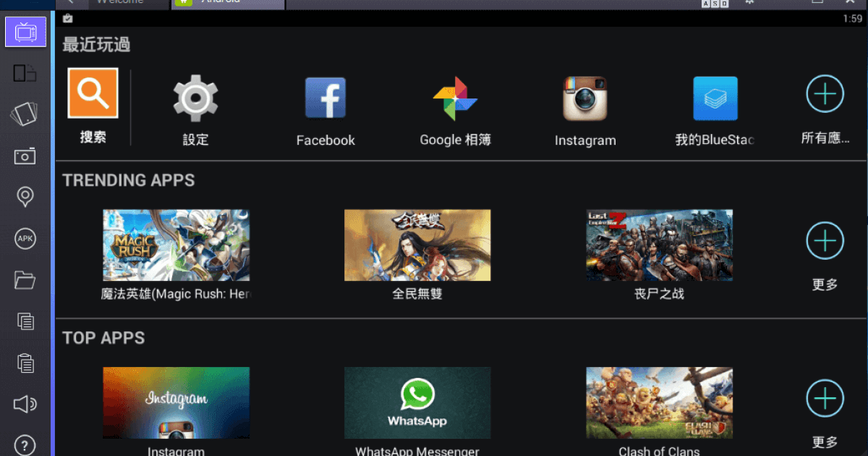The image size is (868, 456).
Task: Take a screenshot with the camera icon
Action: 25,156
